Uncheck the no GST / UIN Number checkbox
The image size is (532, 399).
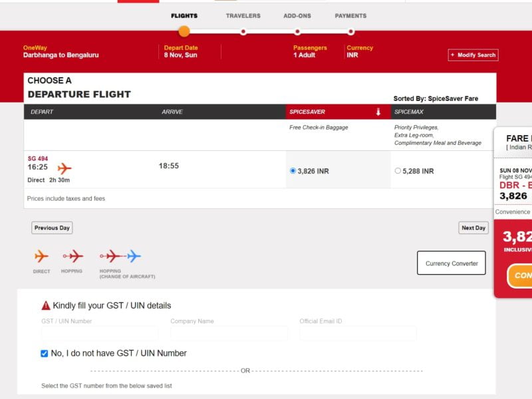(x=45, y=354)
